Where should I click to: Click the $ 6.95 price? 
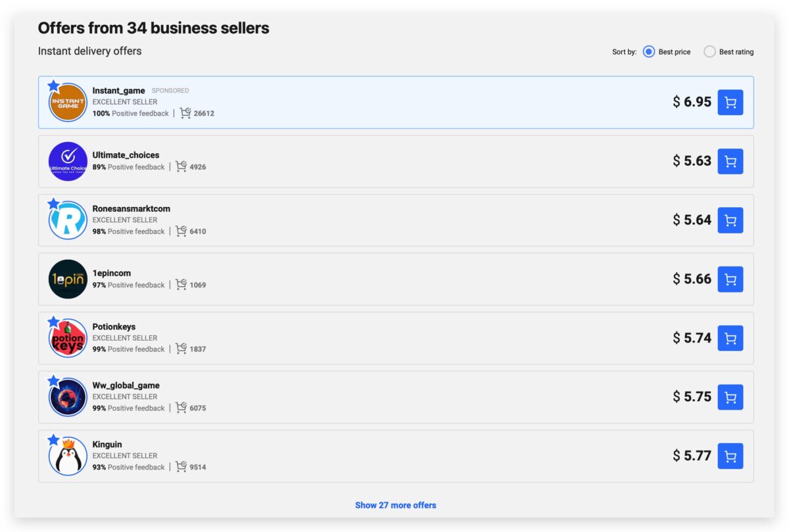tap(692, 102)
